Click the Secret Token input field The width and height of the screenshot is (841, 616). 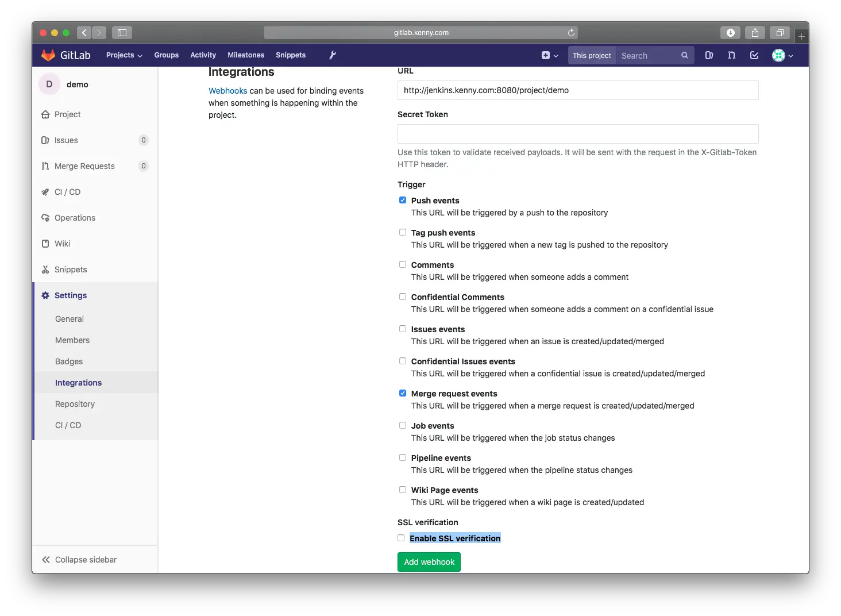point(578,134)
